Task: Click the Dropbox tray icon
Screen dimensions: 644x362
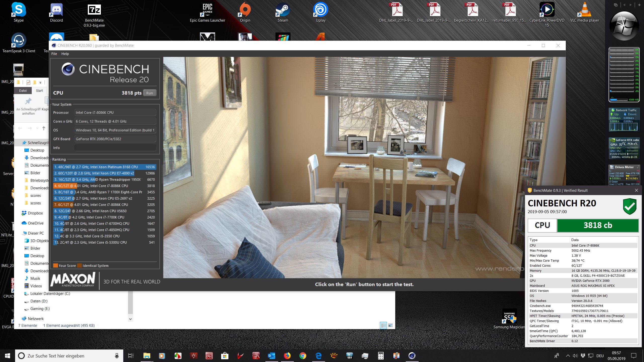Action: pos(583,356)
